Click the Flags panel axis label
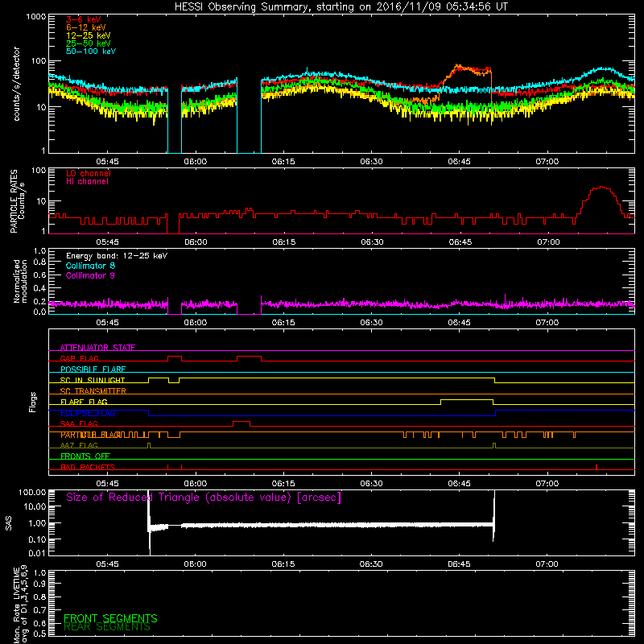Image resolution: width=644 pixels, height=644 pixels. point(33,402)
